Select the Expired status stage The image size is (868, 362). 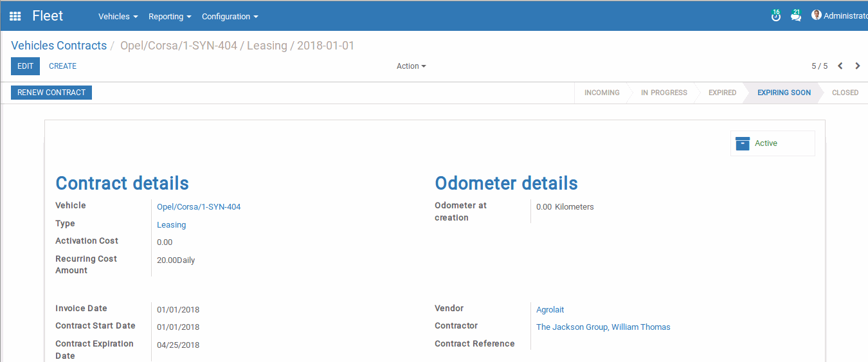(723, 93)
